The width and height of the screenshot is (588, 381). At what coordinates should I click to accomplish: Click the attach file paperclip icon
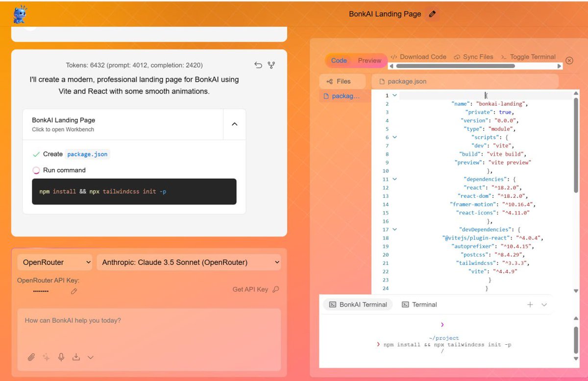[31, 357]
